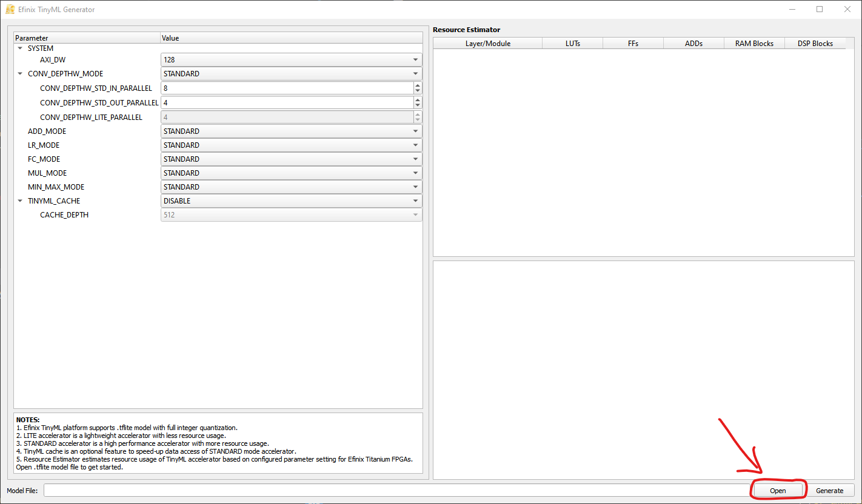The height and width of the screenshot is (504, 862).
Task: Minimize the Efinix TinyML Generator window
Action: pyautogui.click(x=792, y=9)
